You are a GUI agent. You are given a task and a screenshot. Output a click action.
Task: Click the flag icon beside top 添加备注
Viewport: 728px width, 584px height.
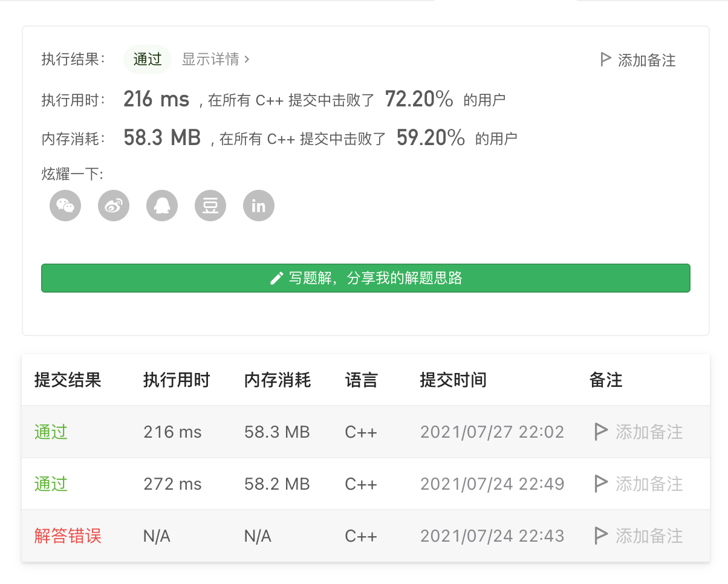605,60
